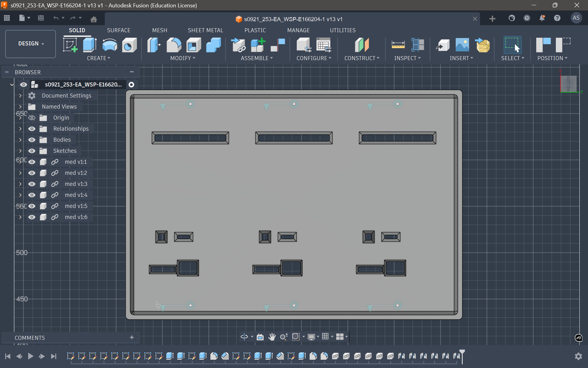588x368 pixels.
Task: Select the Fillet tool in Modify
Action: pos(174,45)
